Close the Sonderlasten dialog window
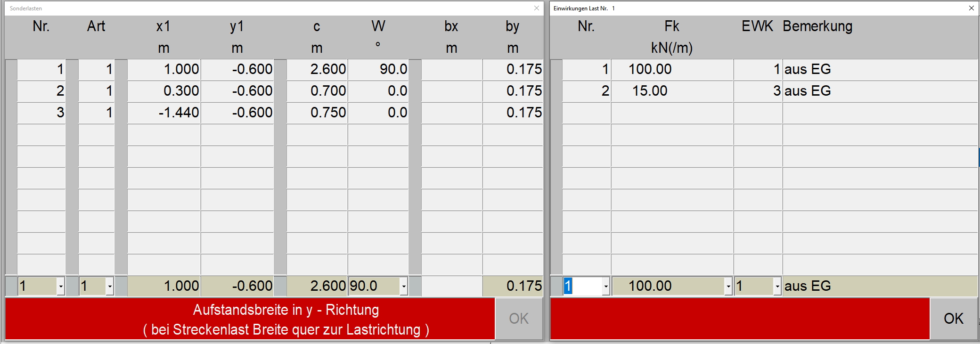980x344 pixels. 536,8
